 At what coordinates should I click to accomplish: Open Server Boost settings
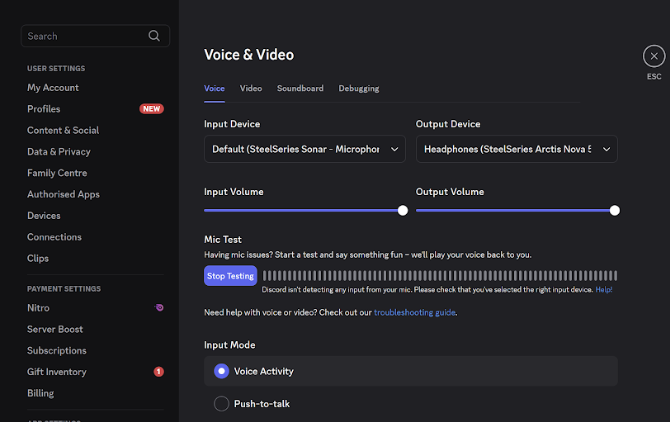(x=55, y=329)
